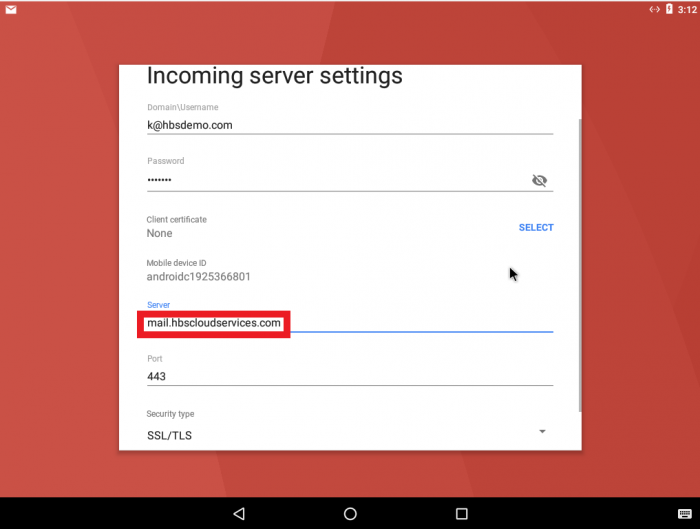Click the Server field label
The width and height of the screenshot is (700, 529).
coord(158,305)
